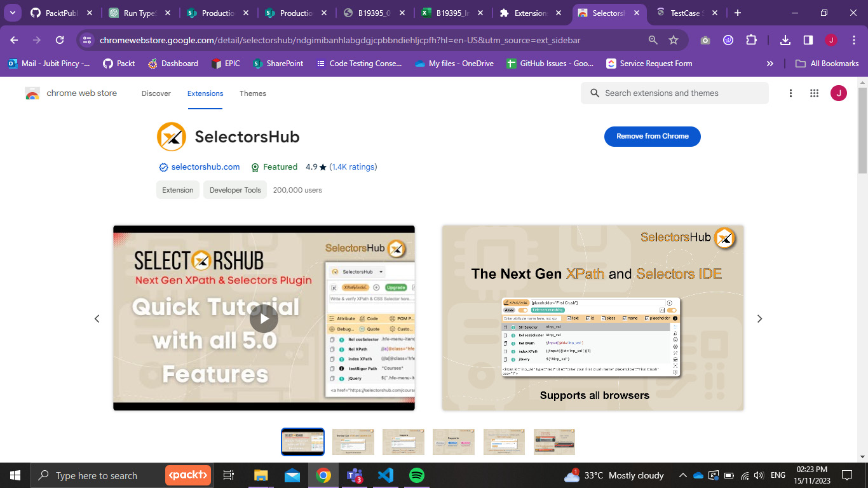The image size is (868, 488).
Task: Click the SelectorsHub extension logo
Action: tap(172, 137)
